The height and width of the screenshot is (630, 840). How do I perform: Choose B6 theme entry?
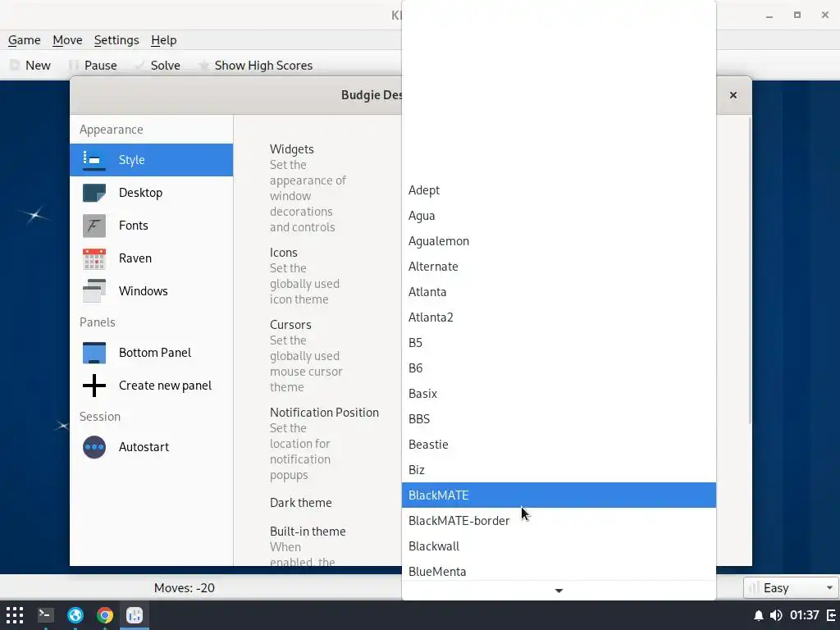559,368
